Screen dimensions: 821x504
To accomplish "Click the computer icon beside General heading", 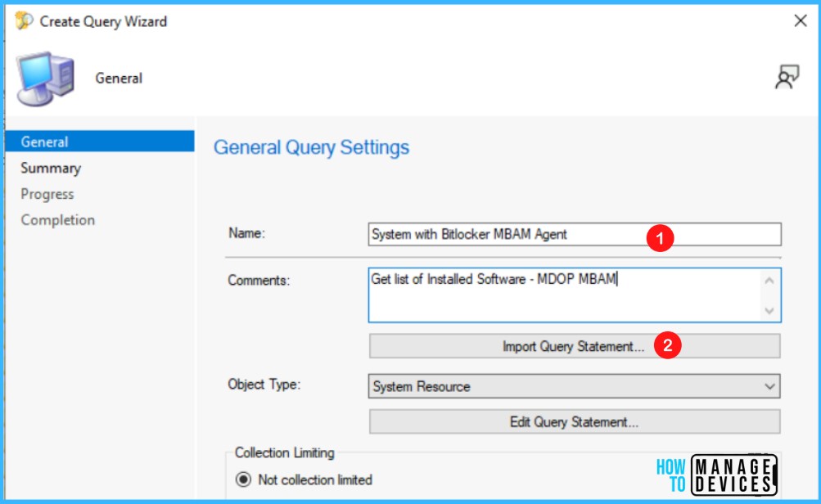I will coord(45,79).
